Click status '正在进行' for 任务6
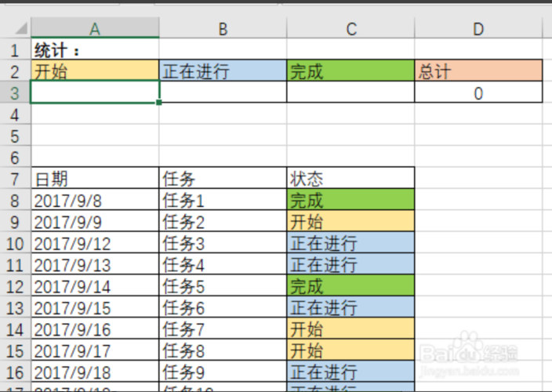Screen dimensions: 552x392 point(351,307)
